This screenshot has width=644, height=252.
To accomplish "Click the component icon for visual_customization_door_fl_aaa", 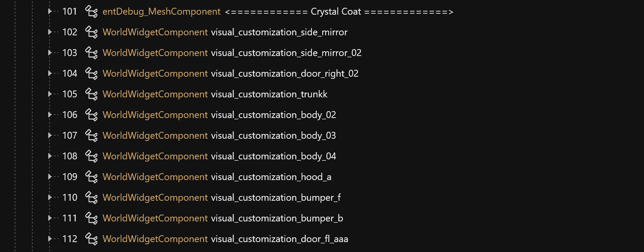I will tap(91, 239).
